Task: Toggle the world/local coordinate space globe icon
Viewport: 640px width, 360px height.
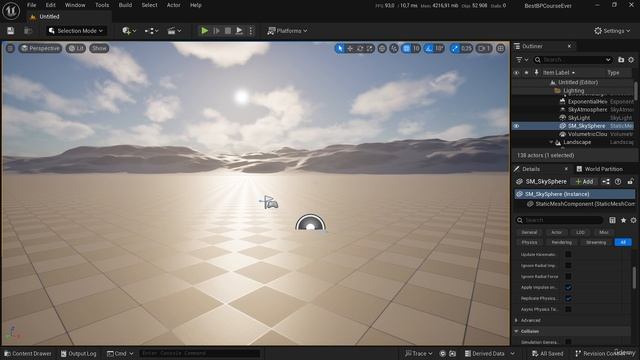Action: click(x=382, y=48)
